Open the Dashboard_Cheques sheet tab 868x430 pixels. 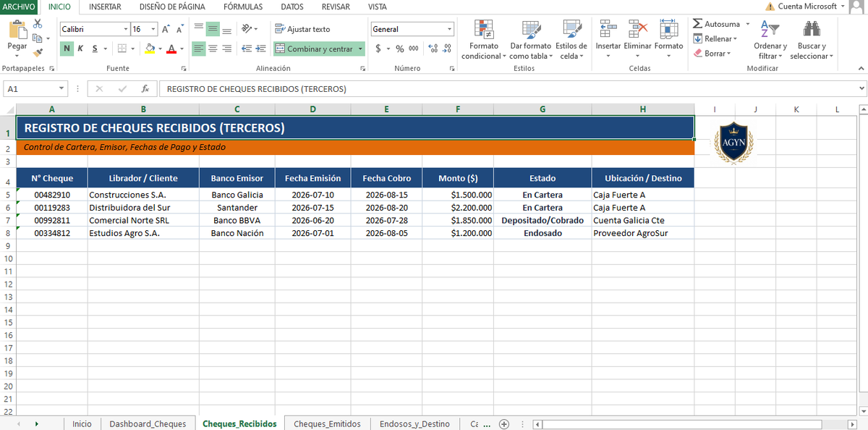coord(148,424)
